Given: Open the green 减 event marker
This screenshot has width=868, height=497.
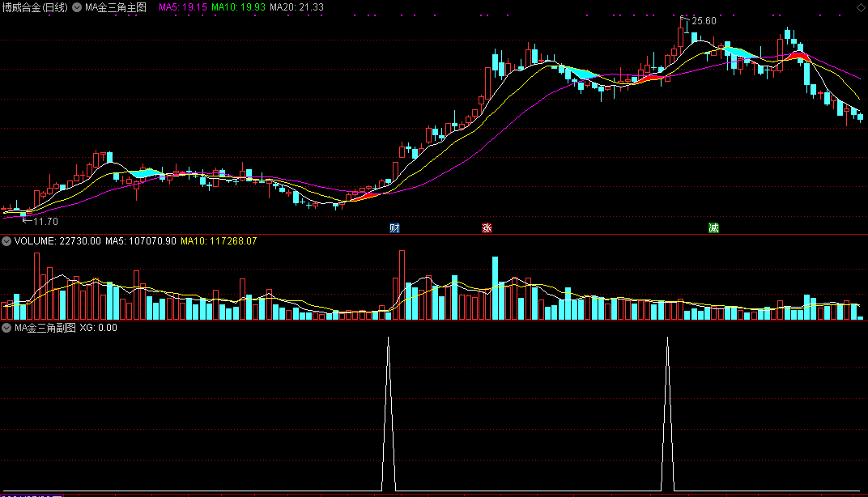Looking at the screenshot, I should (713, 228).
